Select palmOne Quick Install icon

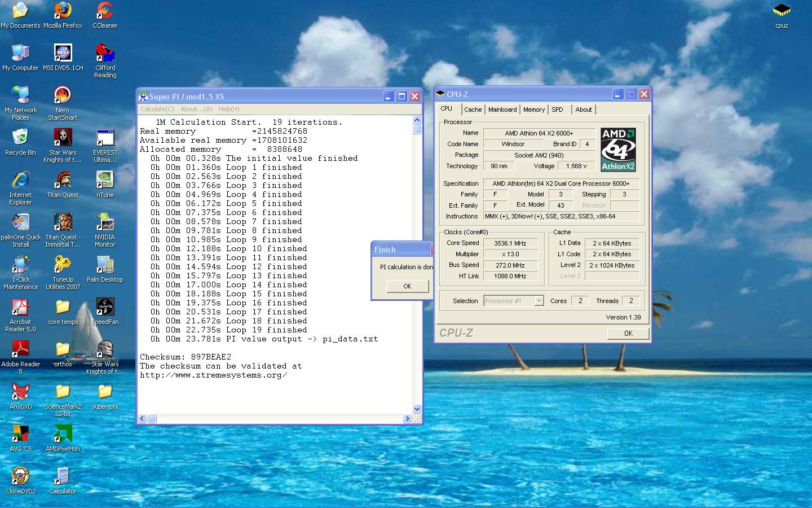pyautogui.click(x=20, y=230)
